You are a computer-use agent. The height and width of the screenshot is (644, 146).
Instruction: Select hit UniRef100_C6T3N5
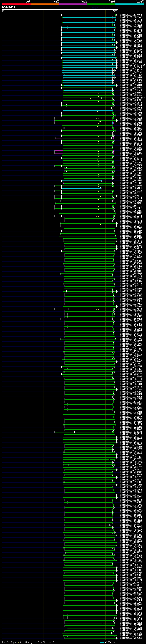131,228
